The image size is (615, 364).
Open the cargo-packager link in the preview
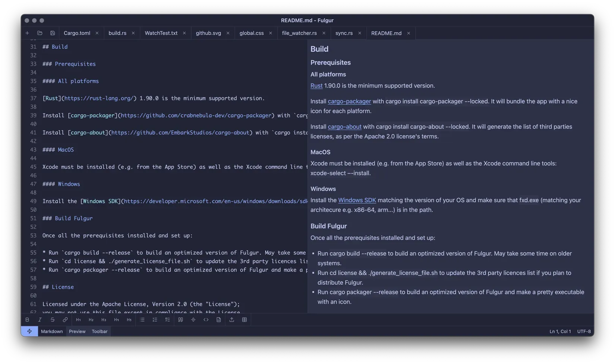349,101
